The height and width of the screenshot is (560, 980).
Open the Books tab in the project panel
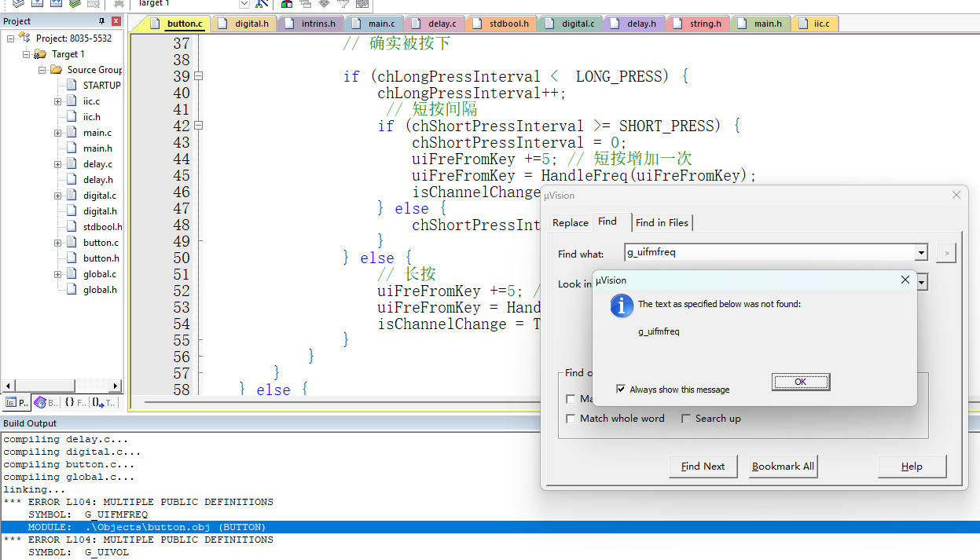[46, 403]
